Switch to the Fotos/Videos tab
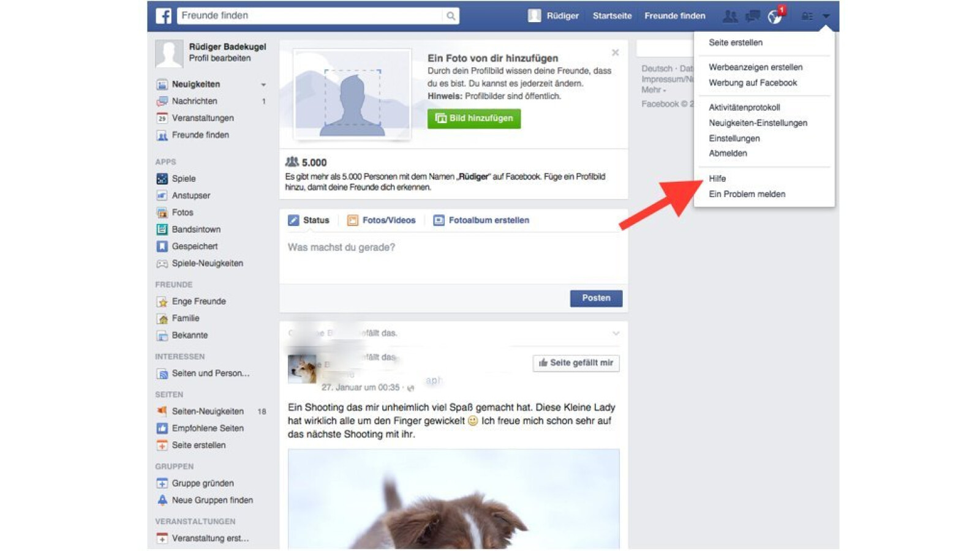This screenshot has width=980, height=551. (388, 220)
